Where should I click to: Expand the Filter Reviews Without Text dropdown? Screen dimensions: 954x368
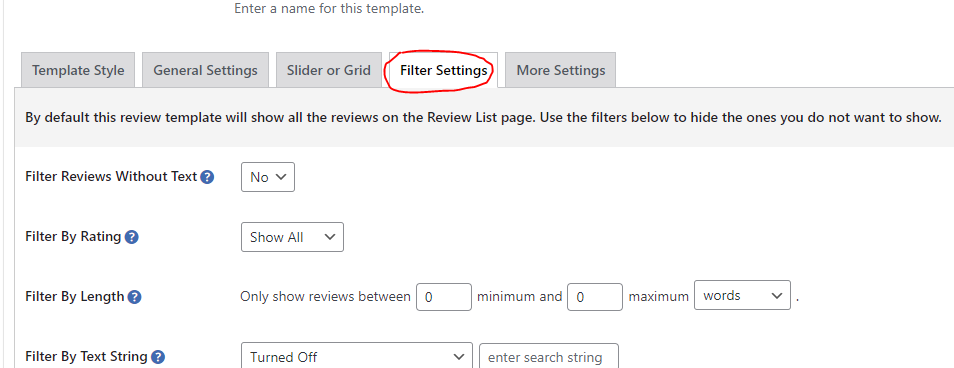tap(268, 177)
